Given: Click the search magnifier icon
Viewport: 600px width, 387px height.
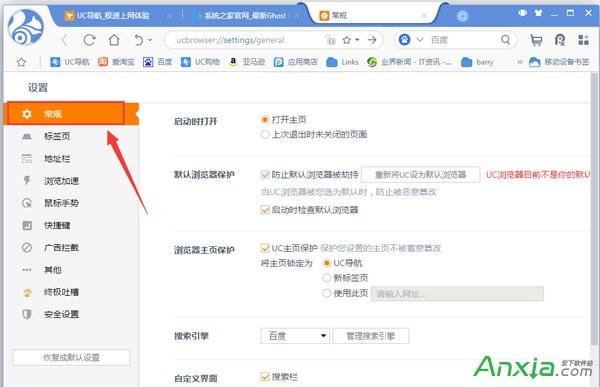Looking at the screenshot, I should tap(505, 39).
